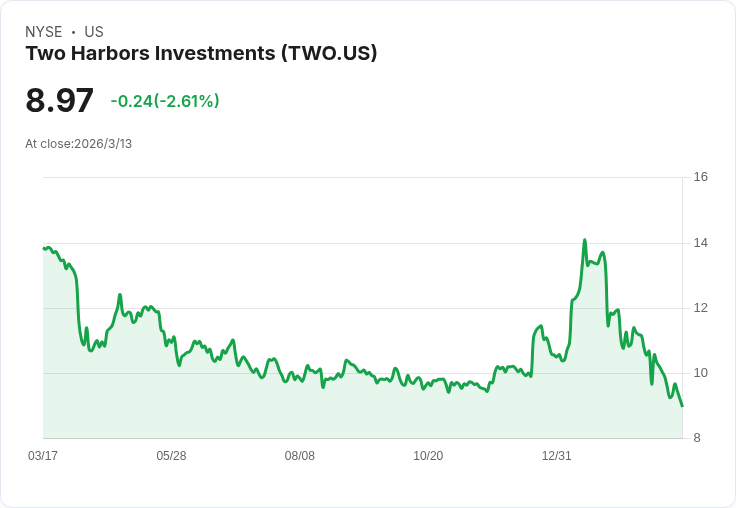Click the At close:2026/3/13 date text

(79, 144)
